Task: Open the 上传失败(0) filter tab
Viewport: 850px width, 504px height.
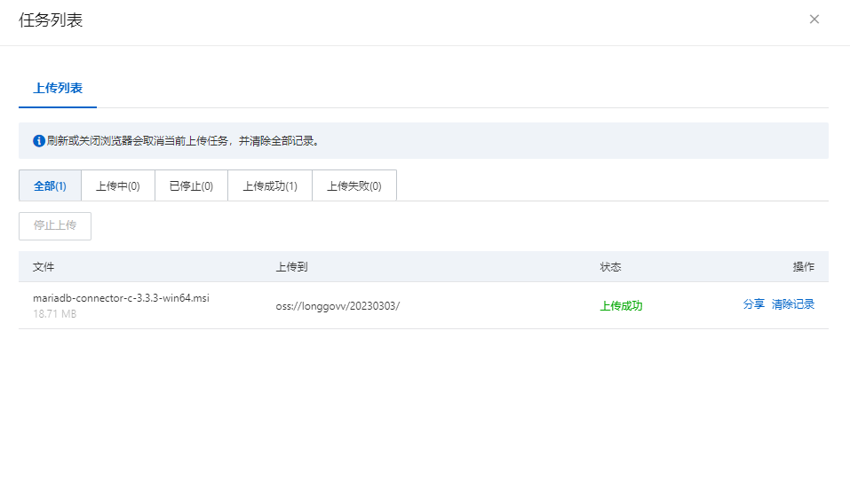Action: 354,185
